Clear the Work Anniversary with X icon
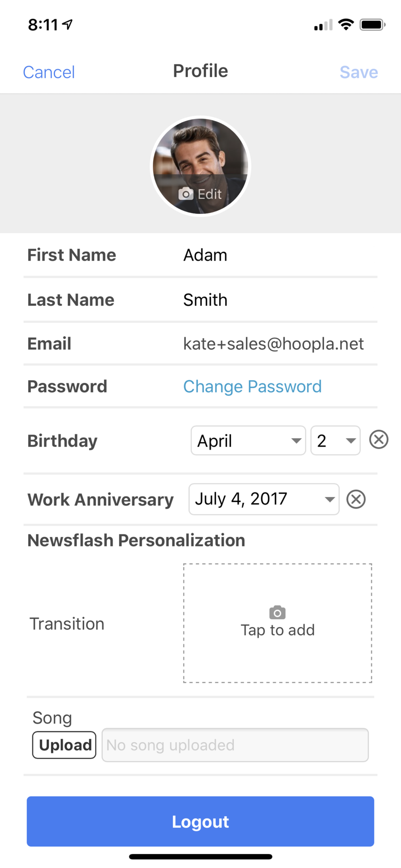Image resolution: width=401 pixels, height=868 pixels. 356,499
